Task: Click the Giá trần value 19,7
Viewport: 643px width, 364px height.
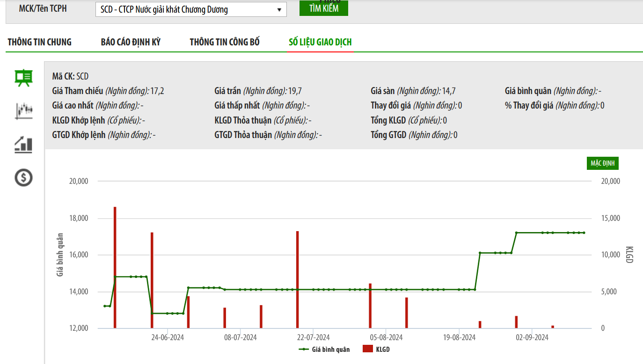Action: point(295,91)
